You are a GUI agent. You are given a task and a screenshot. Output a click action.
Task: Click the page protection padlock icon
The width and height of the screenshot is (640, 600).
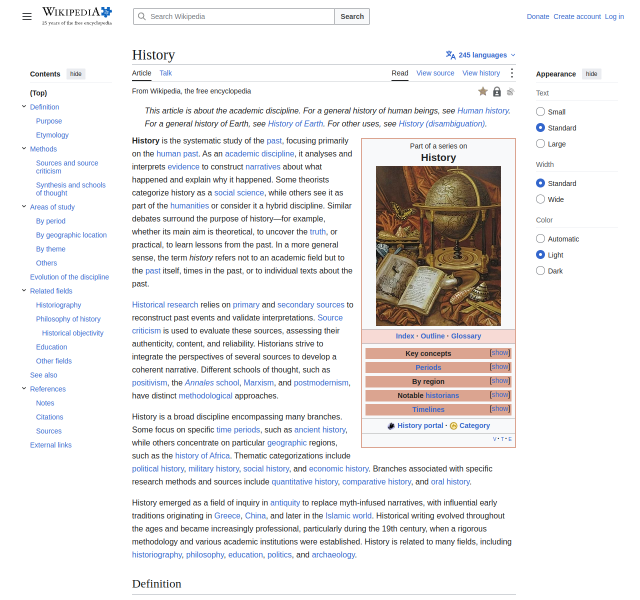pyautogui.click(x=497, y=91)
